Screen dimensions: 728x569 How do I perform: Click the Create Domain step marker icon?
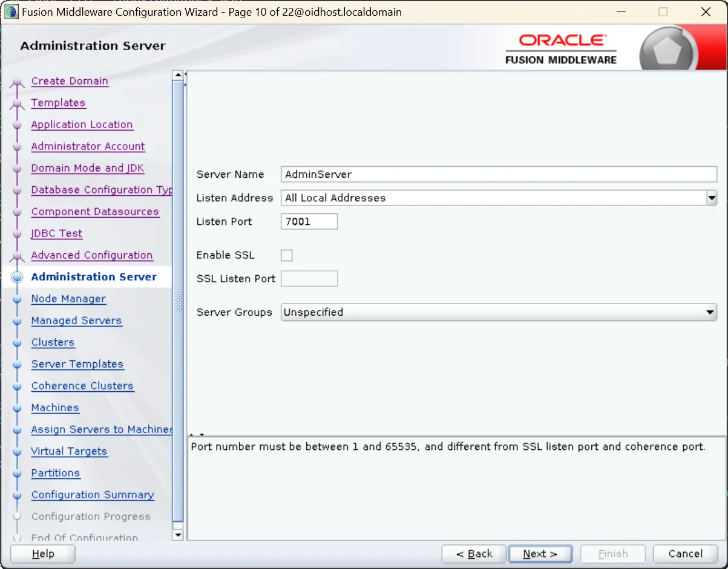coord(18,83)
